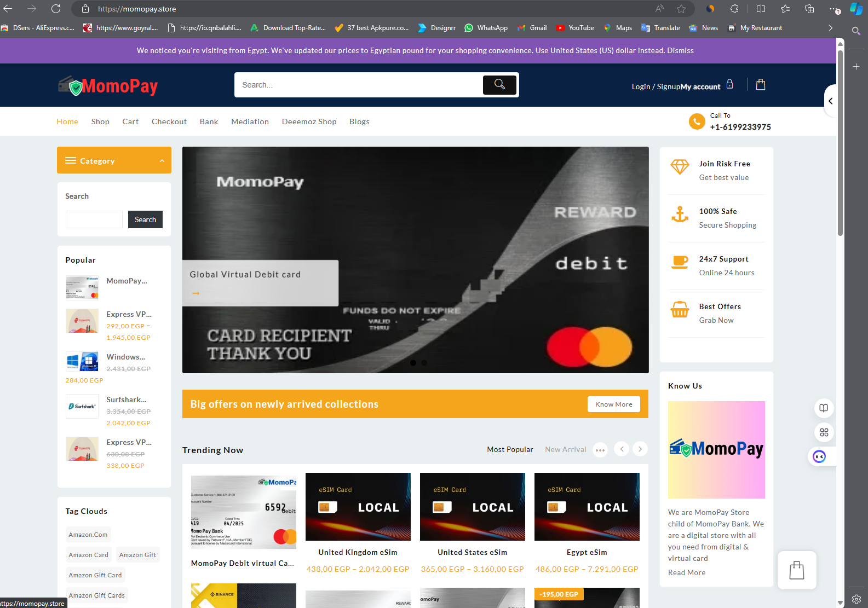Screen dimensions: 868x608
Task: Click the sidebar search magnifier icon
Action: click(856, 31)
